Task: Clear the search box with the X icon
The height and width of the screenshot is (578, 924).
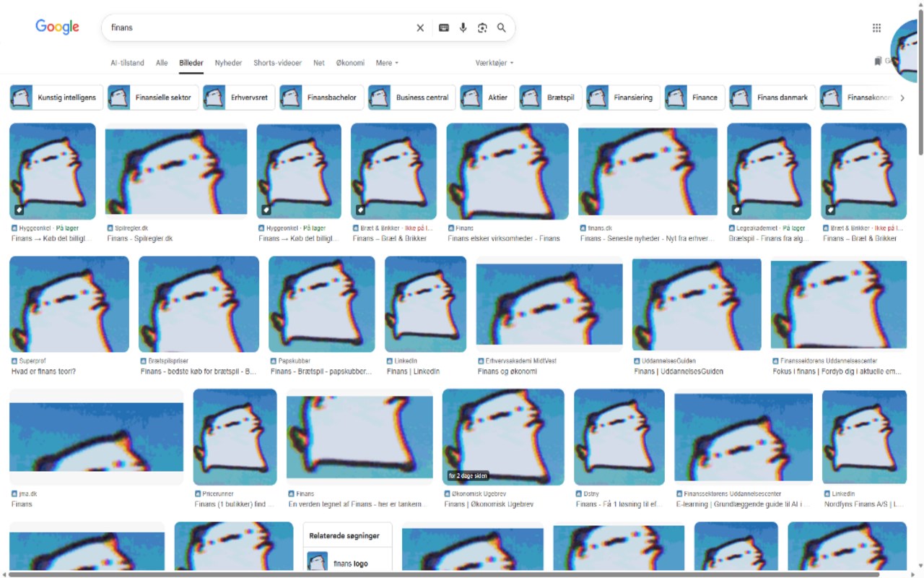Action: point(420,27)
